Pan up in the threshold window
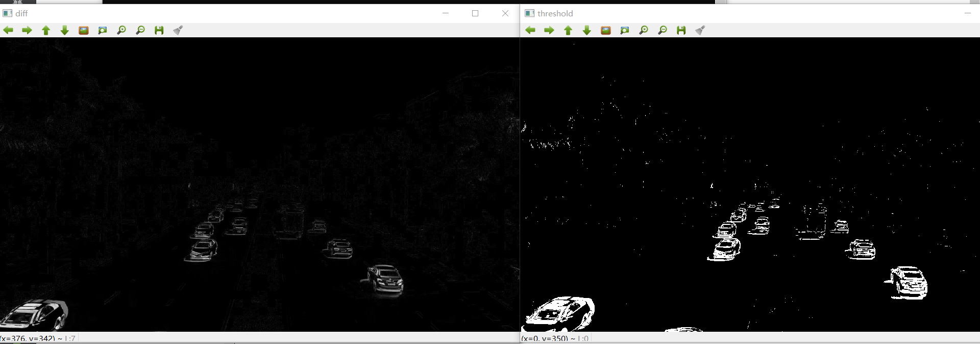This screenshot has height=344, width=980. tap(568, 31)
